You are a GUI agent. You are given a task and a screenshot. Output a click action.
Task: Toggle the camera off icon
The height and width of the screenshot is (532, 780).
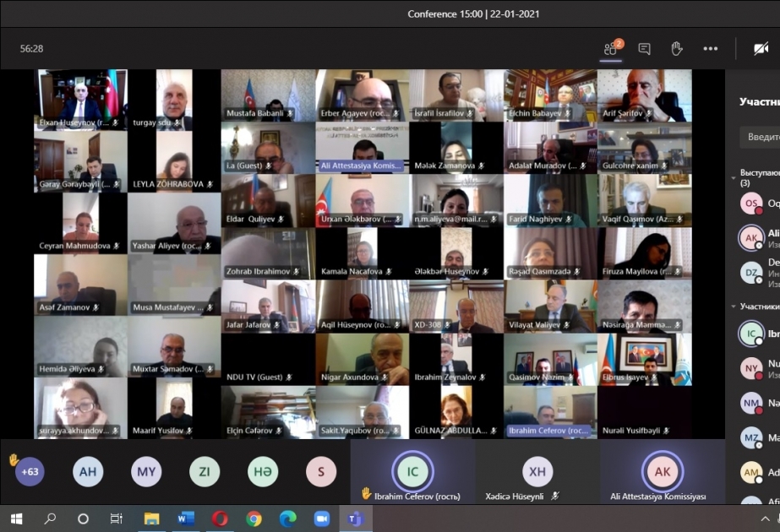761,49
